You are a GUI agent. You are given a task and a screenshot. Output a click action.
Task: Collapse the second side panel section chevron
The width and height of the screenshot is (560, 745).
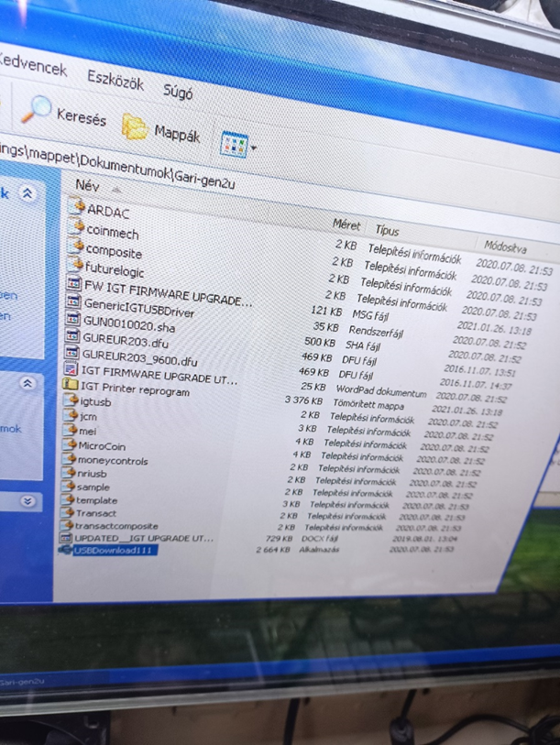[x=27, y=383]
